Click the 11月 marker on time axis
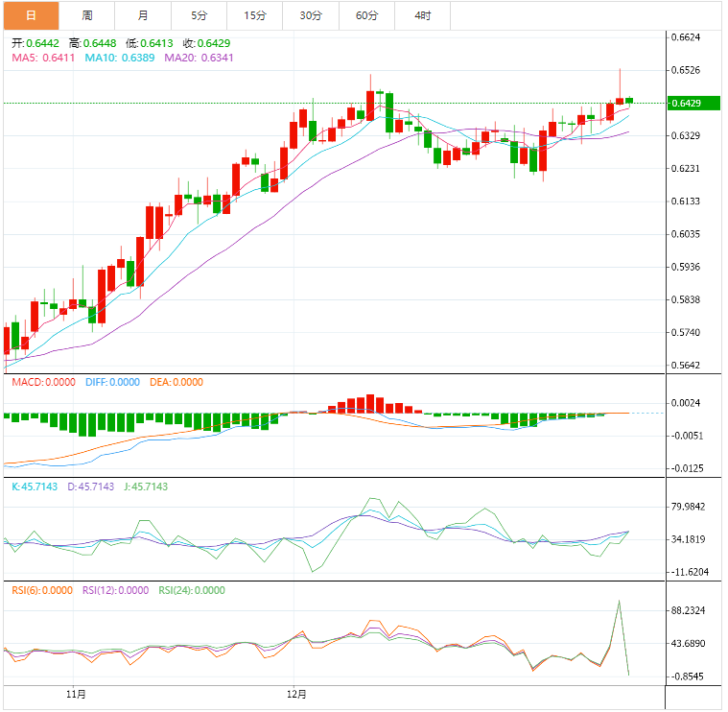Viewport: 728px width, 712px height. pos(78,692)
